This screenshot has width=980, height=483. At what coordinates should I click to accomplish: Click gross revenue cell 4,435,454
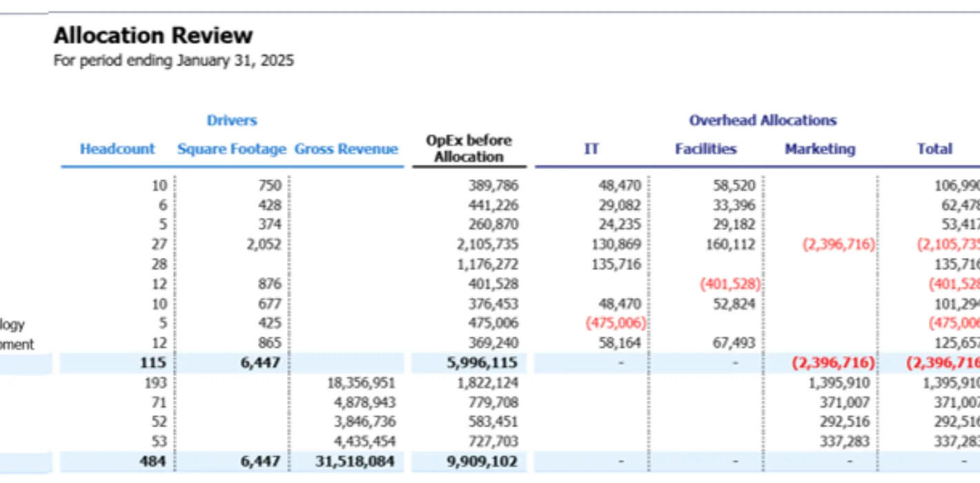coord(366,442)
